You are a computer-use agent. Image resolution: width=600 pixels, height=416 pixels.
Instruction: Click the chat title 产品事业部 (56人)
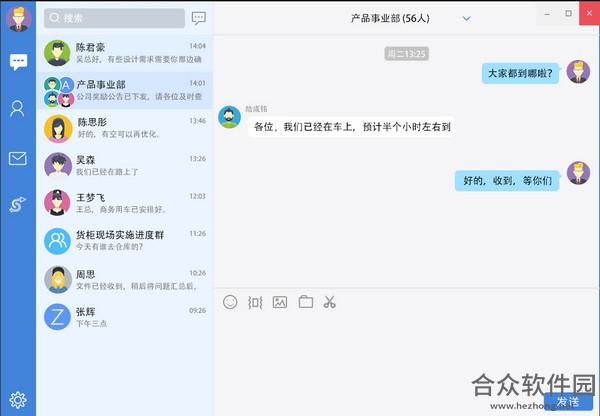tap(390, 18)
